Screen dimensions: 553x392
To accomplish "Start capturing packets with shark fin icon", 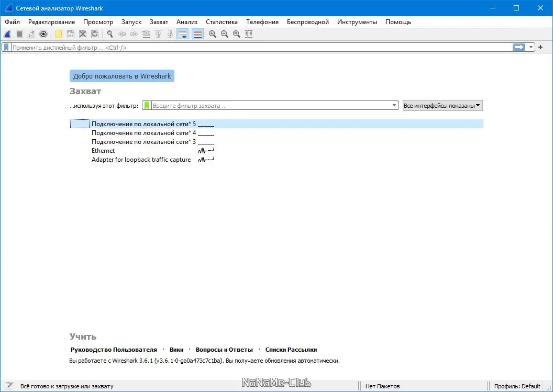I will point(7,34).
